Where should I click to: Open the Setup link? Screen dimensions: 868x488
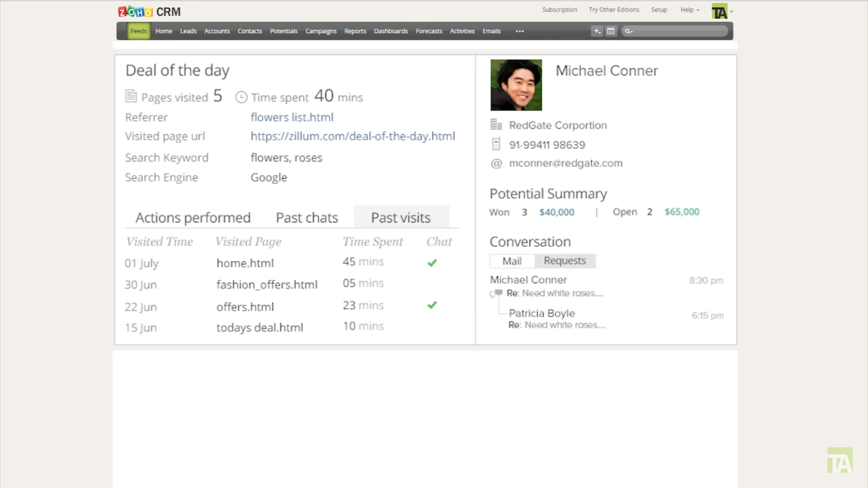click(659, 10)
